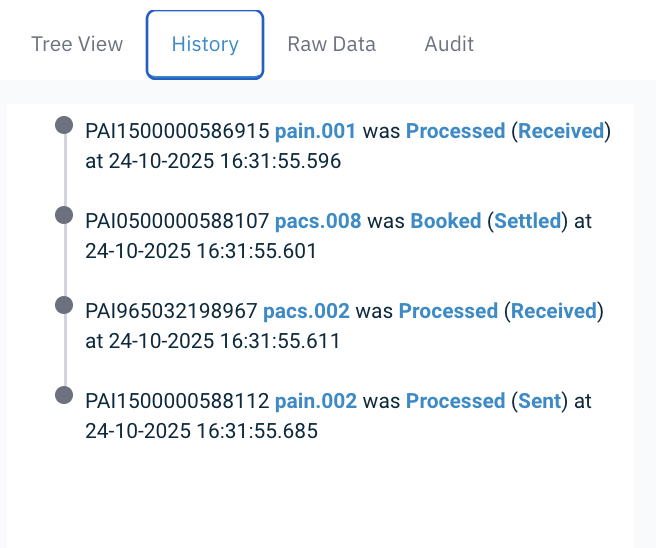Click Received status on pacs.002 entry

pos(554,311)
